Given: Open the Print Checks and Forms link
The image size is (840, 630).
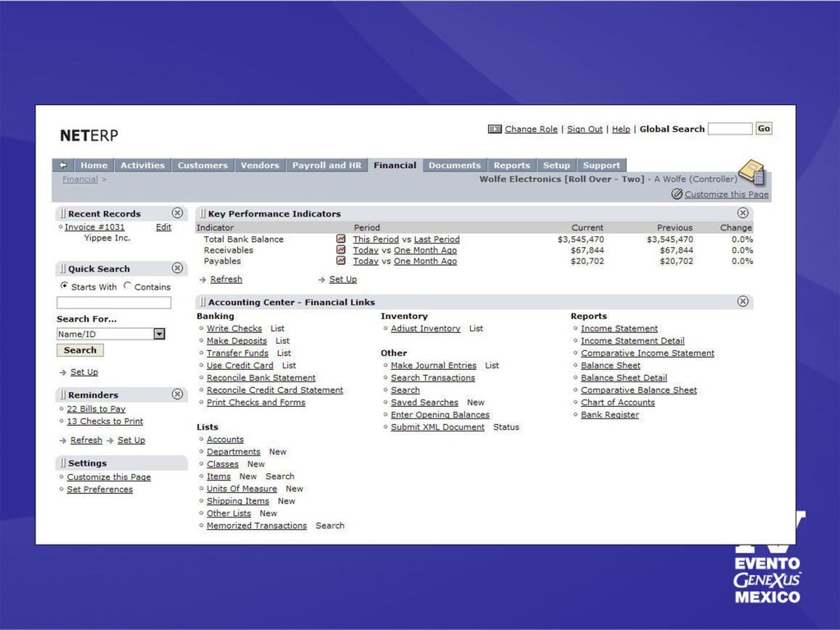Looking at the screenshot, I should pos(256,402).
